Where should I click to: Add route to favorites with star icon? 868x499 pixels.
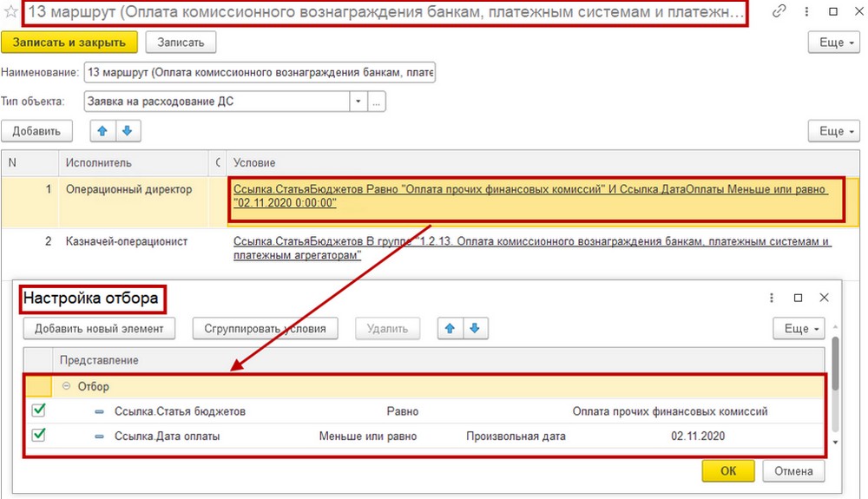coord(10,11)
